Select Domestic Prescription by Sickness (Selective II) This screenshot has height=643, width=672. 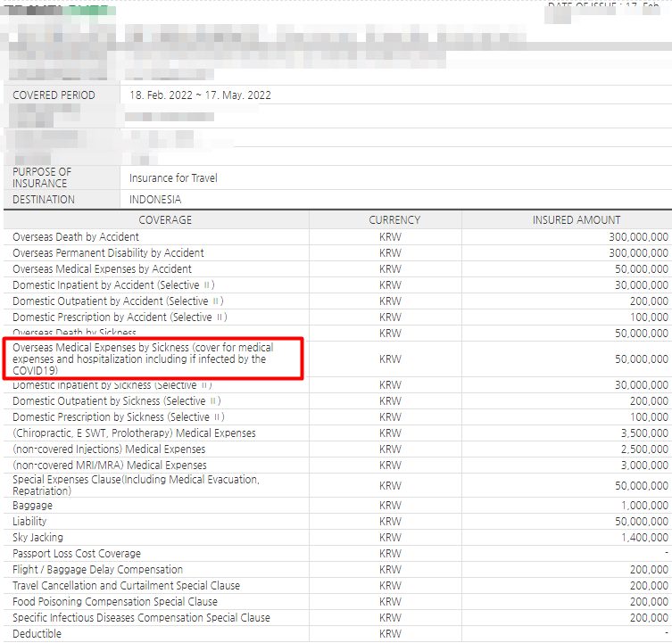point(119,416)
